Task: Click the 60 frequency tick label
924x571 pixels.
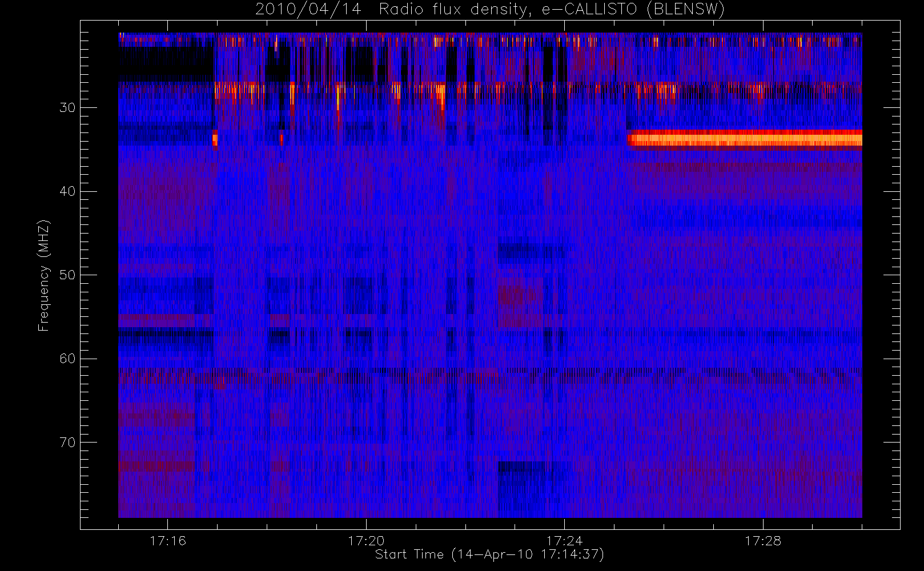Action: point(67,359)
